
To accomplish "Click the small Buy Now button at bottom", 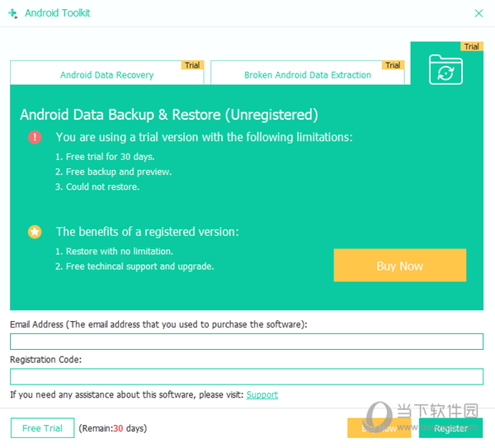I will click(379, 428).
